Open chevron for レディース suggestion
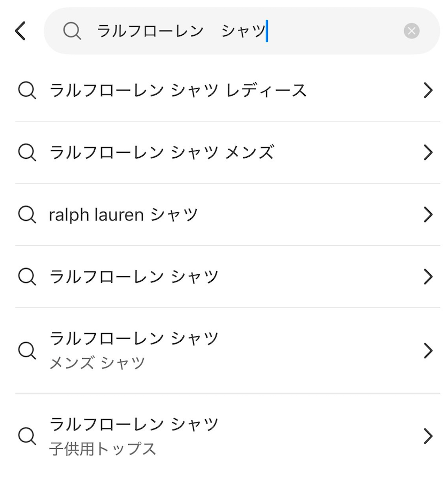The image size is (448, 477). coord(428,90)
